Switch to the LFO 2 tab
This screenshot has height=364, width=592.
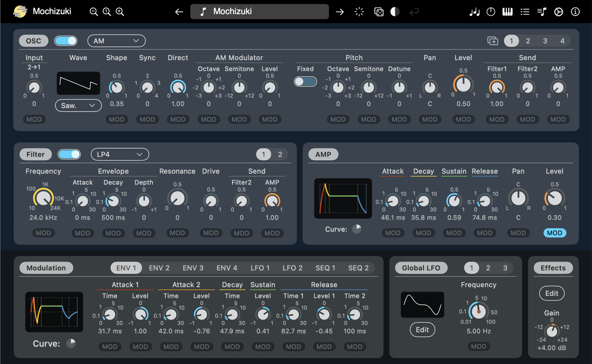click(x=292, y=268)
